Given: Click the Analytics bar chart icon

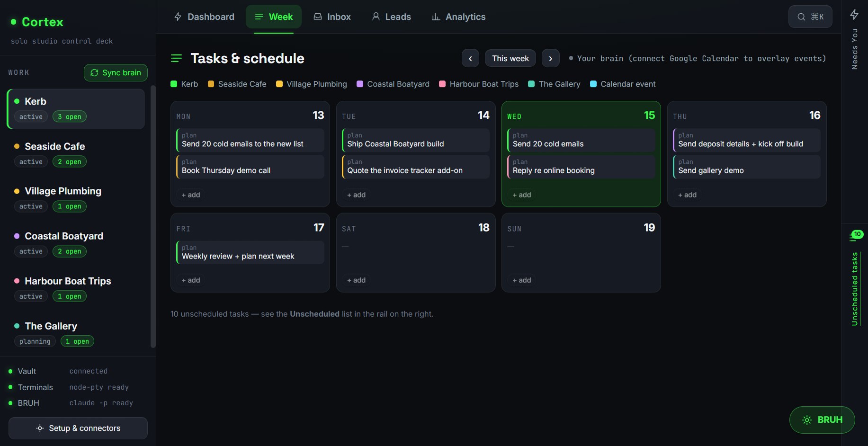Looking at the screenshot, I should (x=436, y=17).
